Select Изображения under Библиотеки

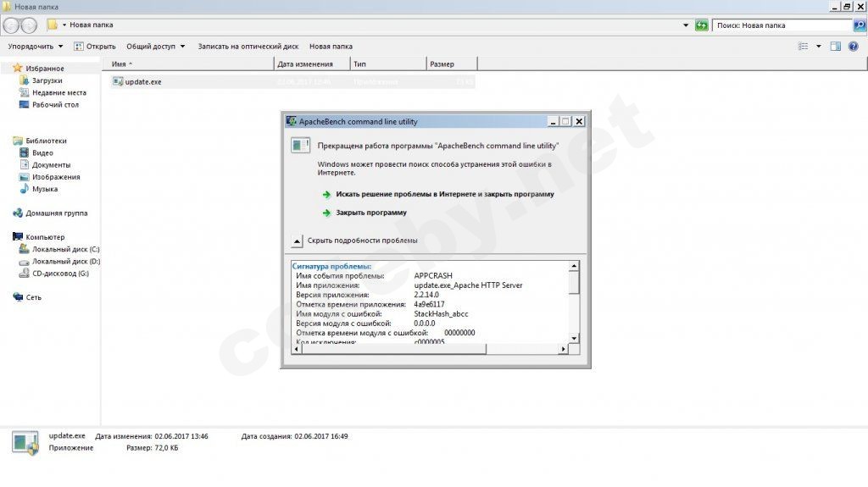[x=56, y=177]
